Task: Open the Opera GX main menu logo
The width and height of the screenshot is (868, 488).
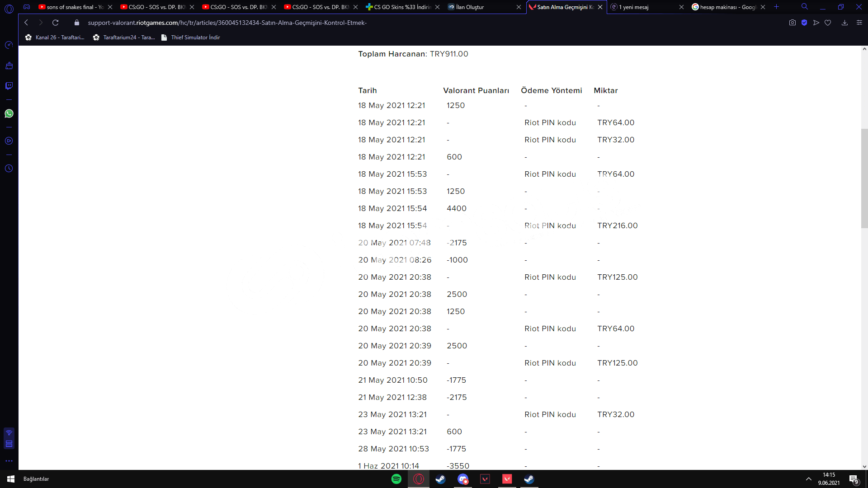Action: pyautogui.click(x=9, y=8)
